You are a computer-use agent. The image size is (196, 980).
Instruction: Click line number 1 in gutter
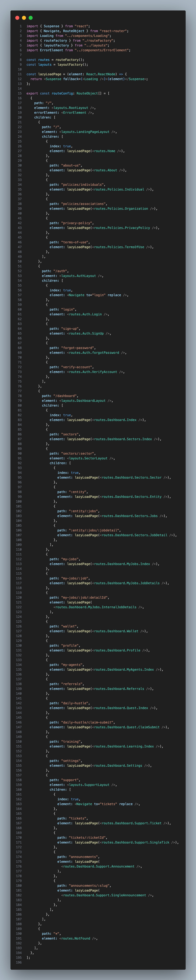click(21, 26)
